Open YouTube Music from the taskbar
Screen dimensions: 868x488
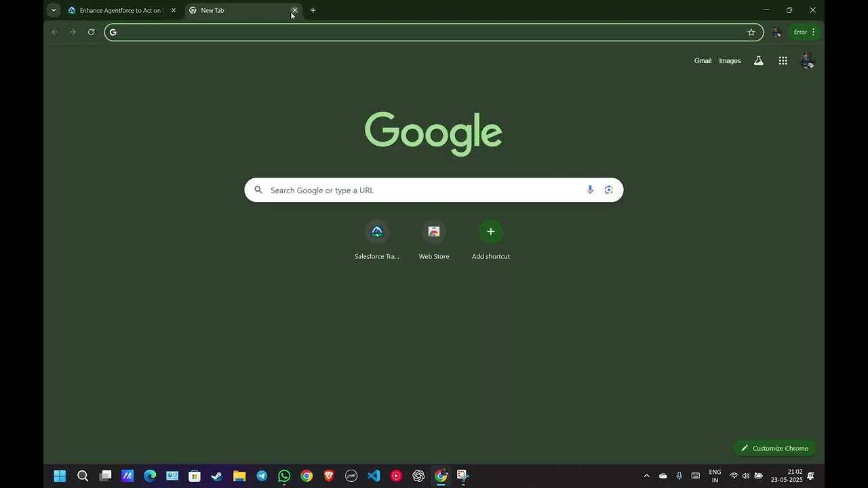click(x=396, y=476)
